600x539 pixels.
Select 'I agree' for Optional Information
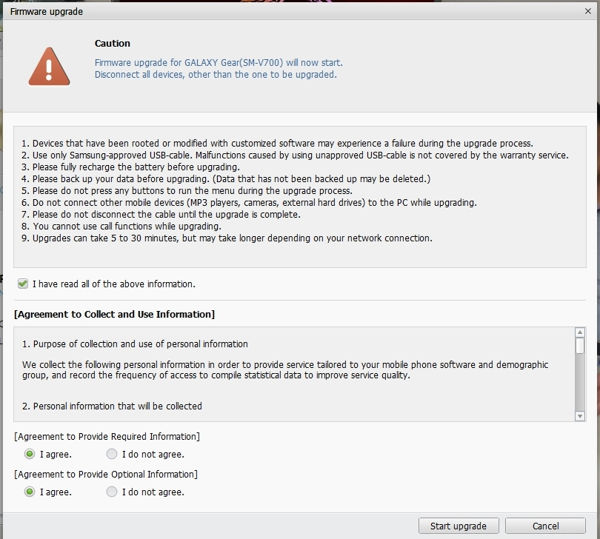29,492
